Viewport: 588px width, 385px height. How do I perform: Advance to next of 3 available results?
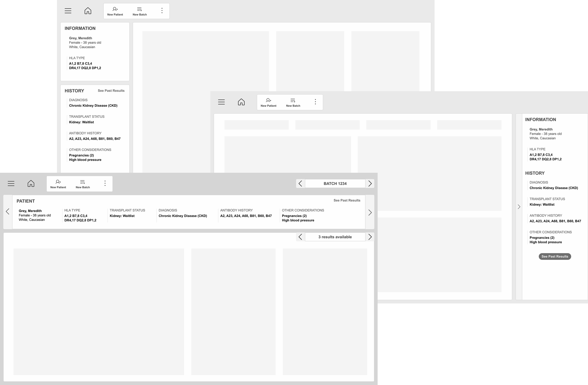tap(370, 237)
